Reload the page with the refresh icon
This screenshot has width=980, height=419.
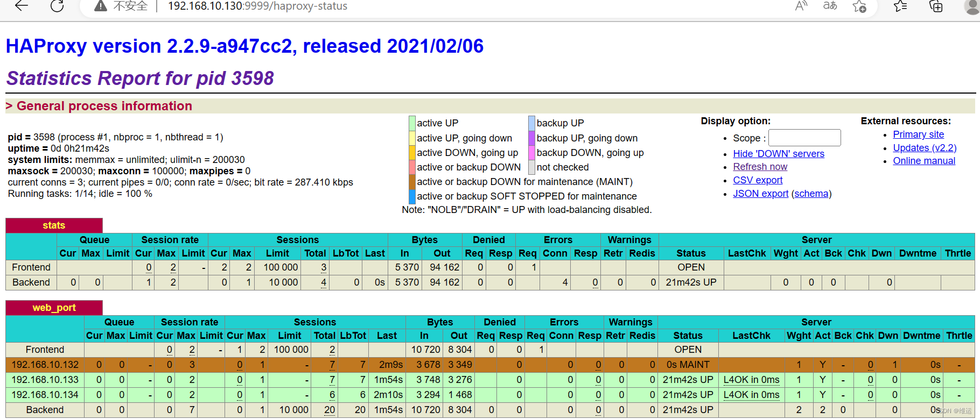coord(57,6)
